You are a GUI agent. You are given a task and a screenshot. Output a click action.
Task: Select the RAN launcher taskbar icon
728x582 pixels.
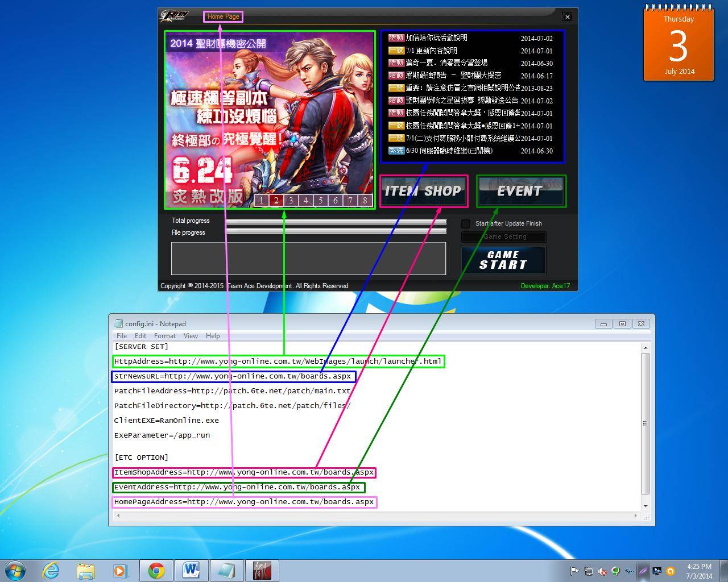point(262,571)
